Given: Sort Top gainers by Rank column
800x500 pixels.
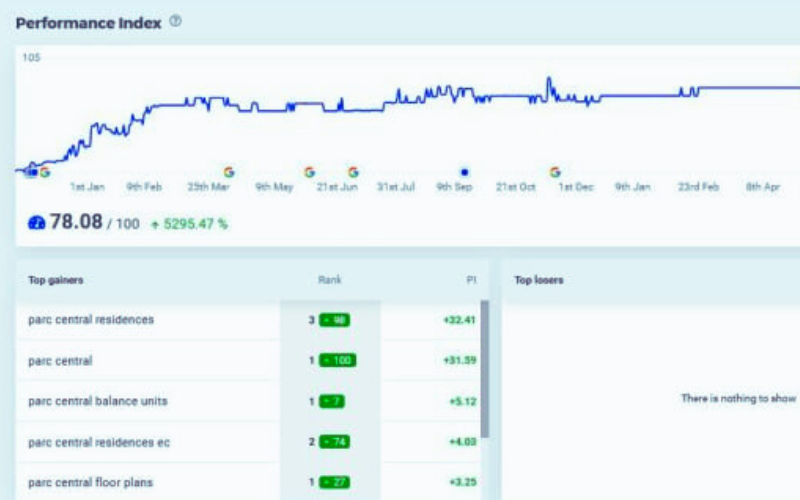Looking at the screenshot, I should coord(329,280).
